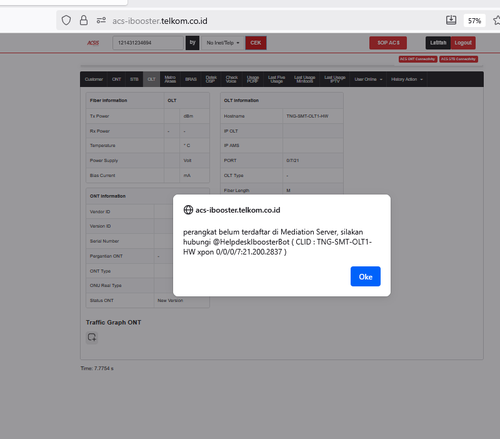500x439 pixels.
Task: Expand the History Action dropdown menu
Action: tap(407, 79)
